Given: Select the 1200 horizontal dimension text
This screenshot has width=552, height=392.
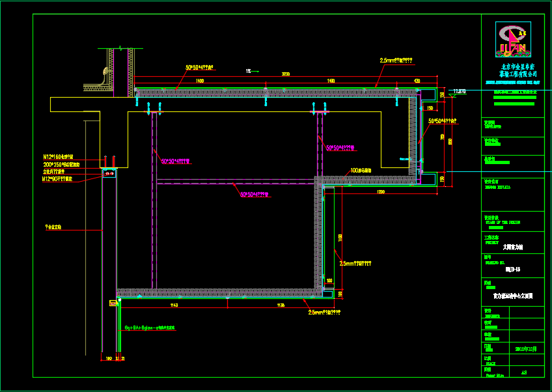Looking at the screenshot, I should point(379,192).
